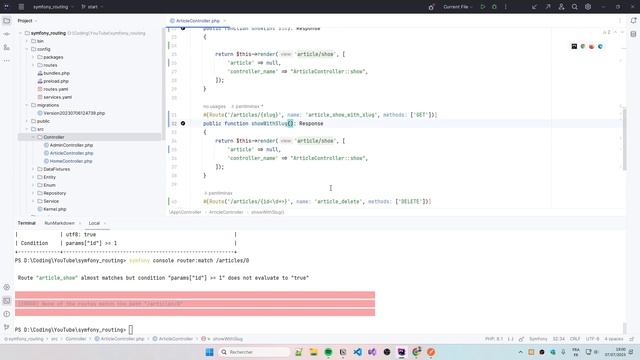Toggle the Project tool window icon
Viewport: 640px width, 360px height.
click(7, 20)
